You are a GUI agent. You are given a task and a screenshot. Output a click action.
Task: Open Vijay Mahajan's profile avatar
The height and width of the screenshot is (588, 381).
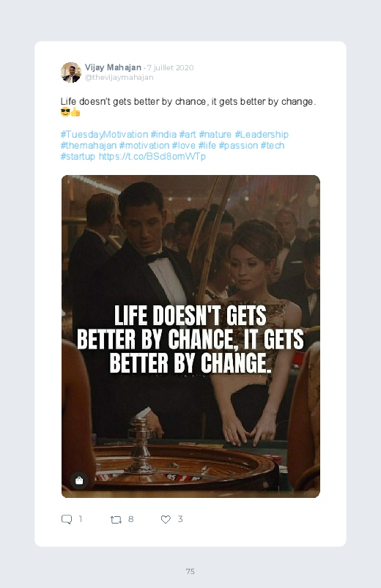click(x=71, y=72)
